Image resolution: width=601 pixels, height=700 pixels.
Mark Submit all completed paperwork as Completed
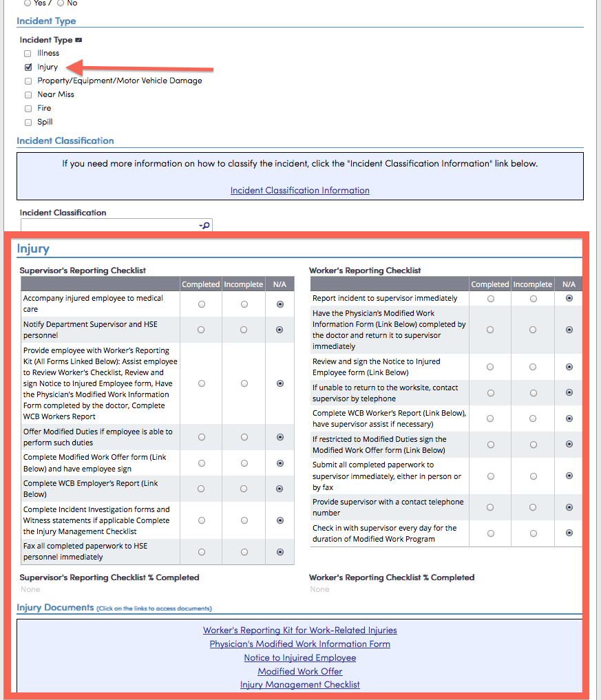coord(491,476)
